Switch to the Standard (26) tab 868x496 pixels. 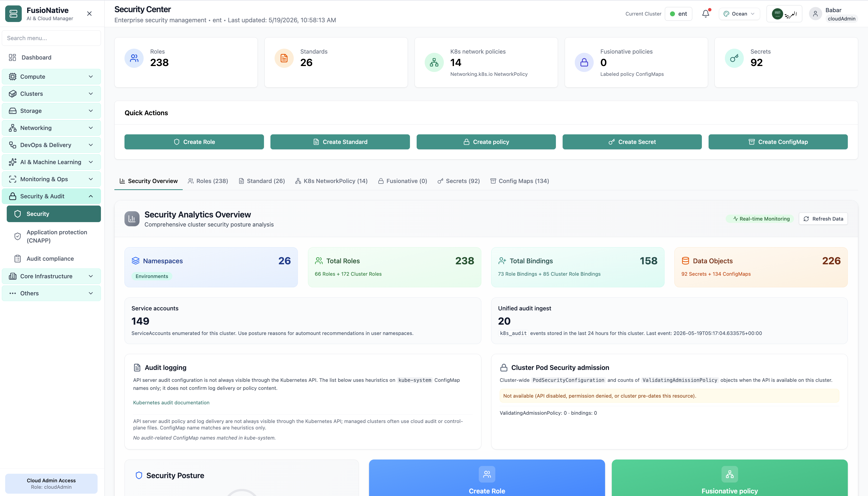(262, 181)
